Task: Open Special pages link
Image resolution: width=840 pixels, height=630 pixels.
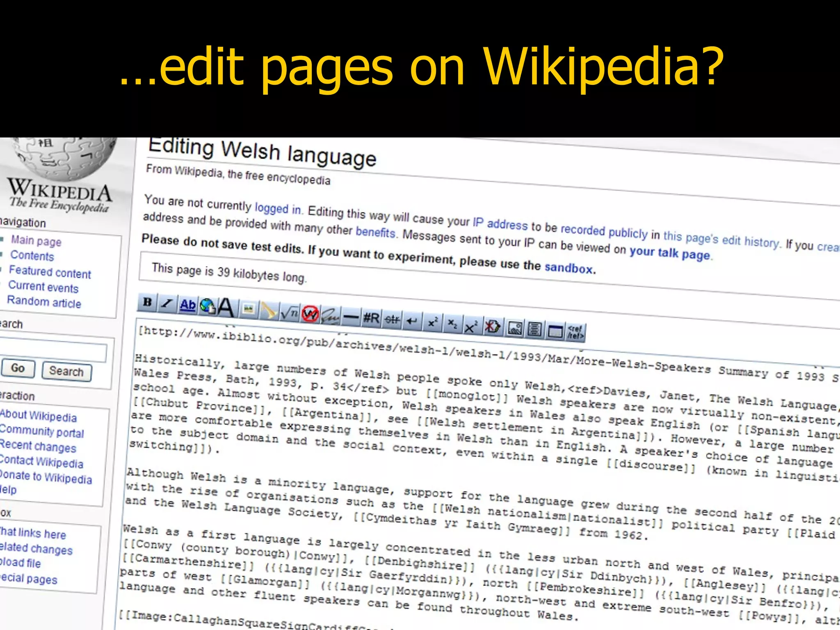Action: [29, 578]
